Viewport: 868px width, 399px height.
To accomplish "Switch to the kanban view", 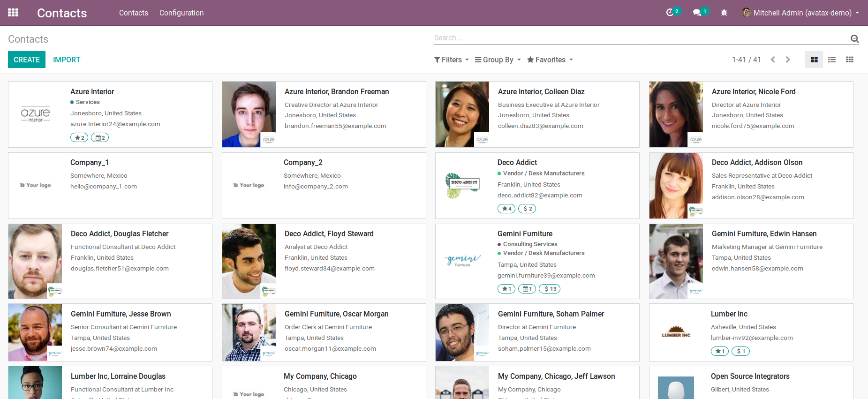I will pos(814,60).
